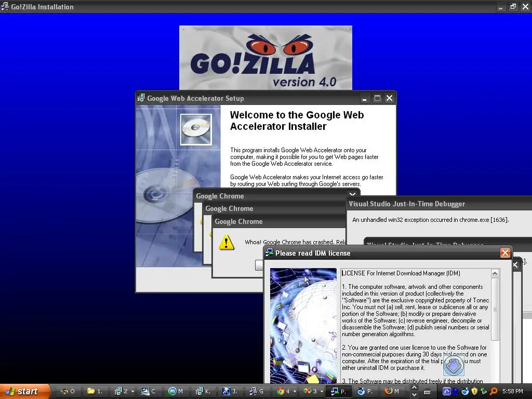Click the Go!Zilla version 4.0 logo banner
The width and height of the screenshot is (532, 399).
[265, 58]
